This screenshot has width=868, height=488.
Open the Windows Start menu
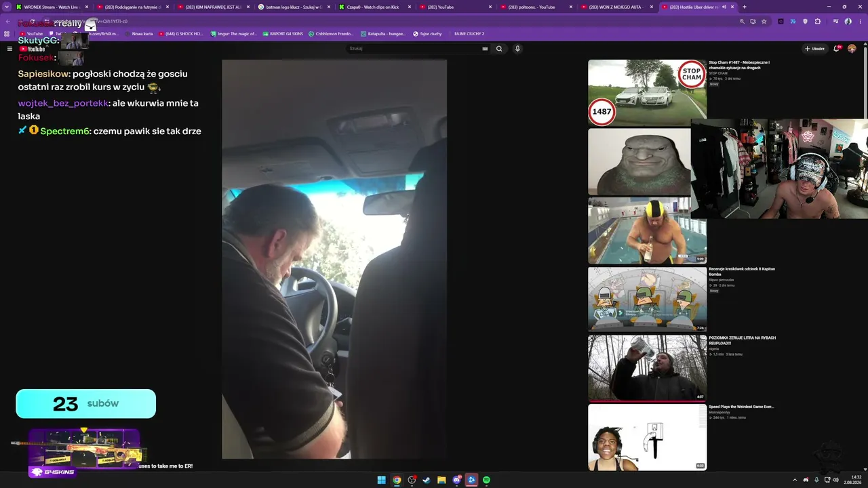tap(382, 480)
